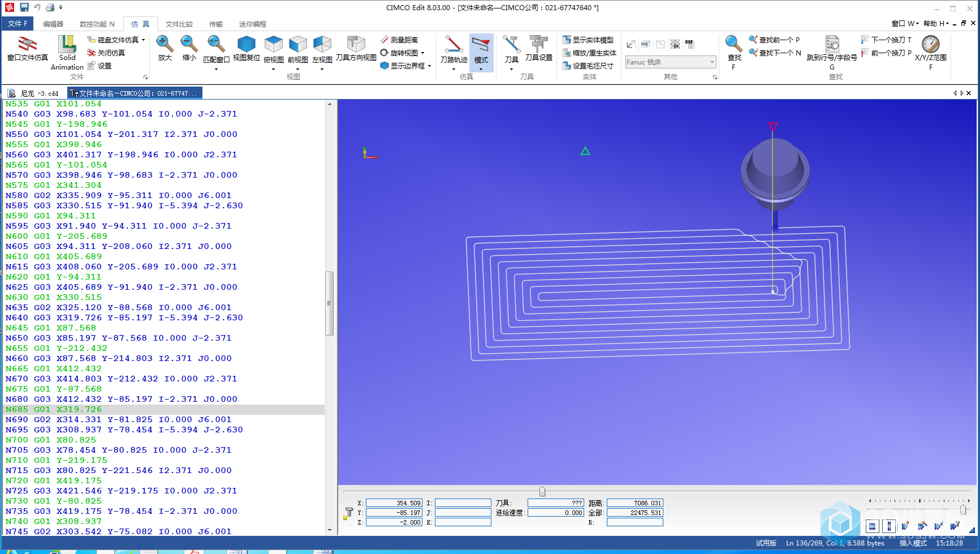The height and width of the screenshot is (554, 980).
Task: Switch to 传输 ribbon tab
Action: click(x=216, y=24)
